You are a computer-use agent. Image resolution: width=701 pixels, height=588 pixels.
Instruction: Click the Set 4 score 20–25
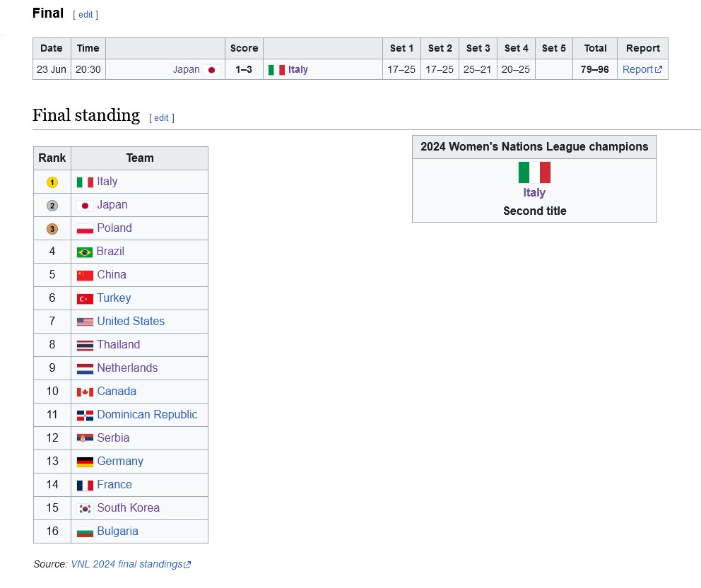coord(515,69)
